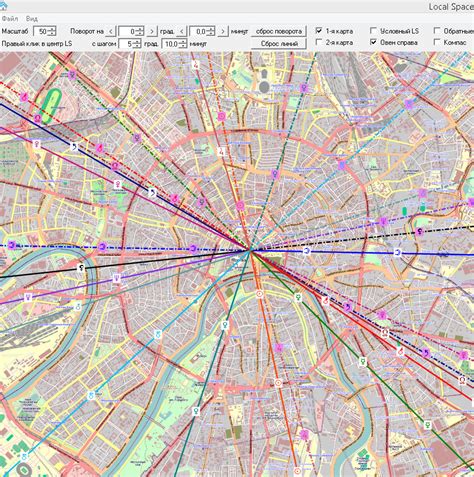The image size is (474, 477).
Task: Click the minutes rotate-right arrow button
Action: (223, 31)
